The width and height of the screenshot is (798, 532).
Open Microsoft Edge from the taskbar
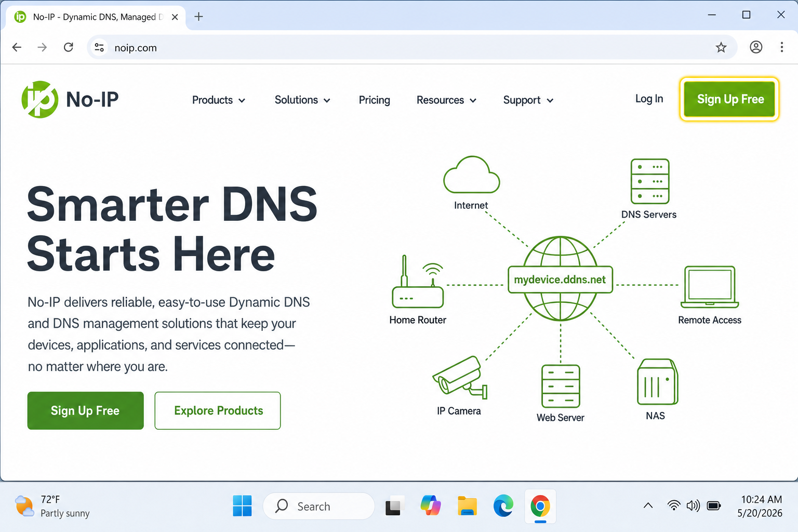(x=503, y=506)
